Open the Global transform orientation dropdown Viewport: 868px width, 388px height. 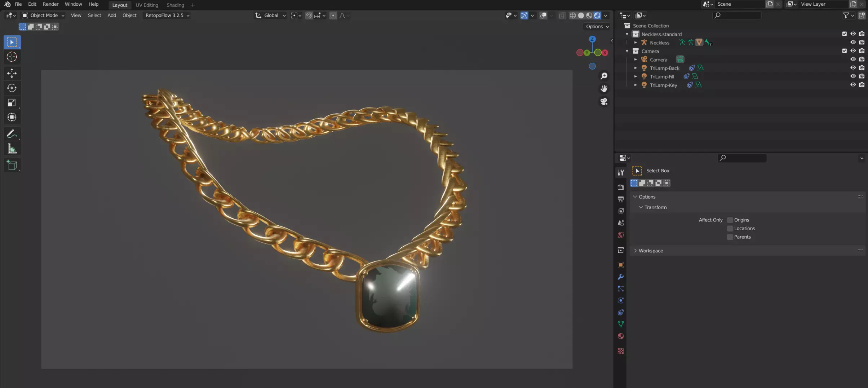point(271,16)
